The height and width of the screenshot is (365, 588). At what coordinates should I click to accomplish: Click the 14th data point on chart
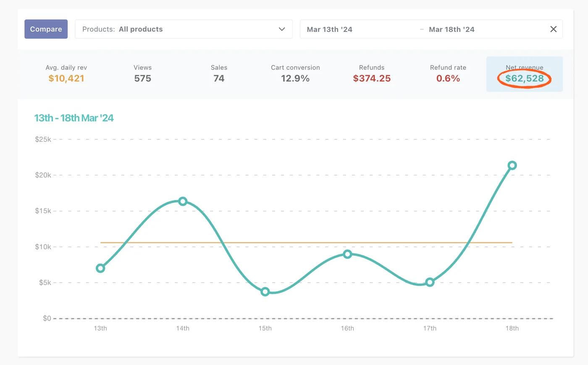click(x=183, y=201)
